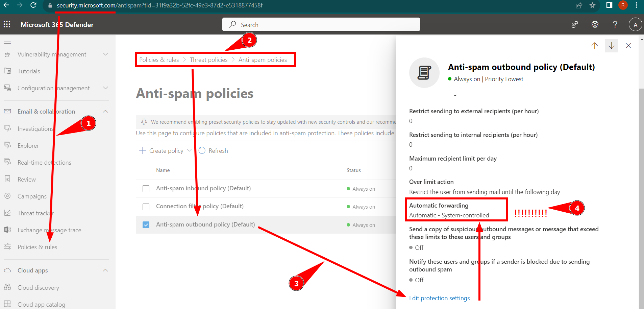Image resolution: width=644 pixels, height=309 pixels.
Task: Open the app launcher waffle
Action: point(7,24)
